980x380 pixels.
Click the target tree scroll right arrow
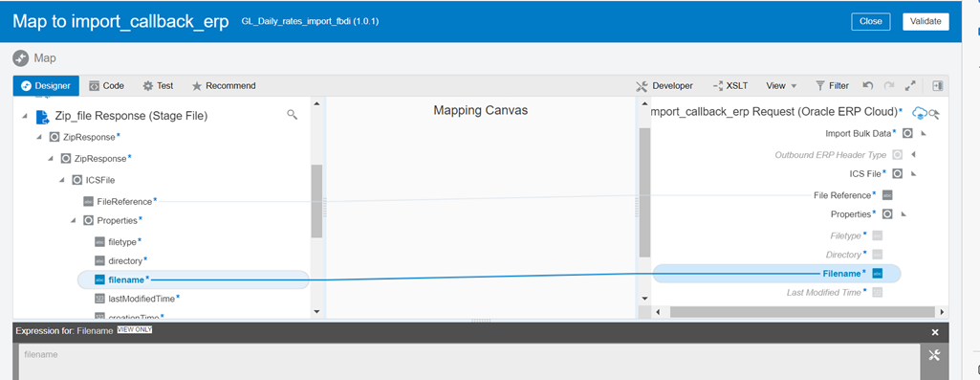click(x=942, y=311)
